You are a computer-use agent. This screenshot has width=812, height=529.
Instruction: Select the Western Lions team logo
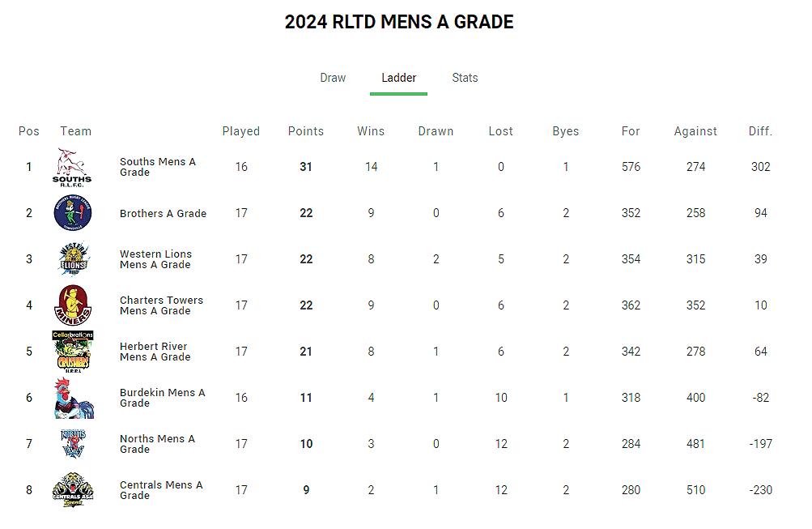coord(74,258)
